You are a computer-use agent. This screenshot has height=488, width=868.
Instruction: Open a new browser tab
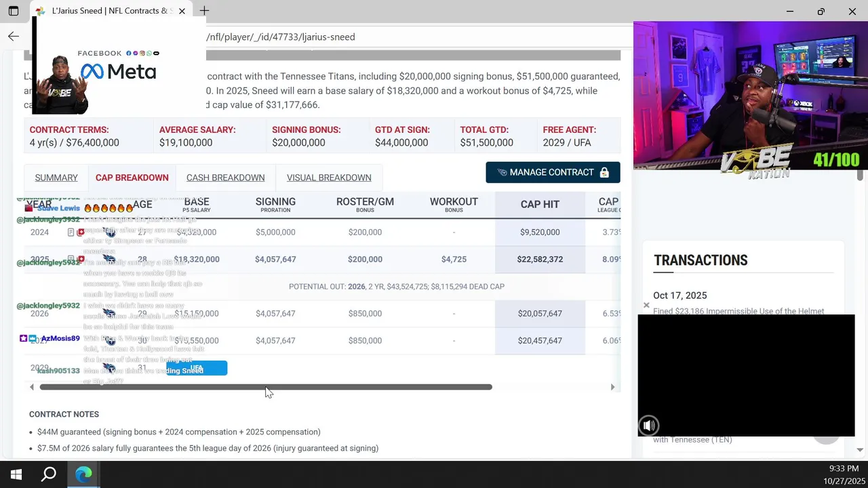204,11
